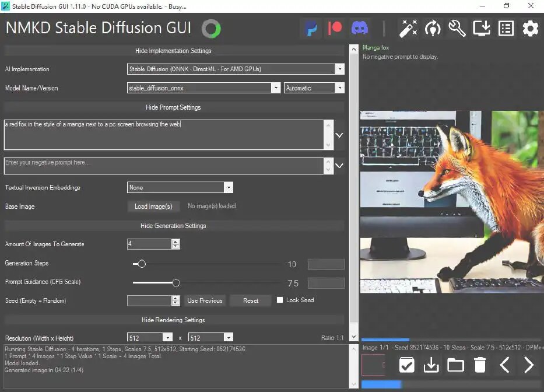Click the Load Image(s) button
Image resolution: width=544 pixels, height=392 pixels.
click(x=153, y=206)
